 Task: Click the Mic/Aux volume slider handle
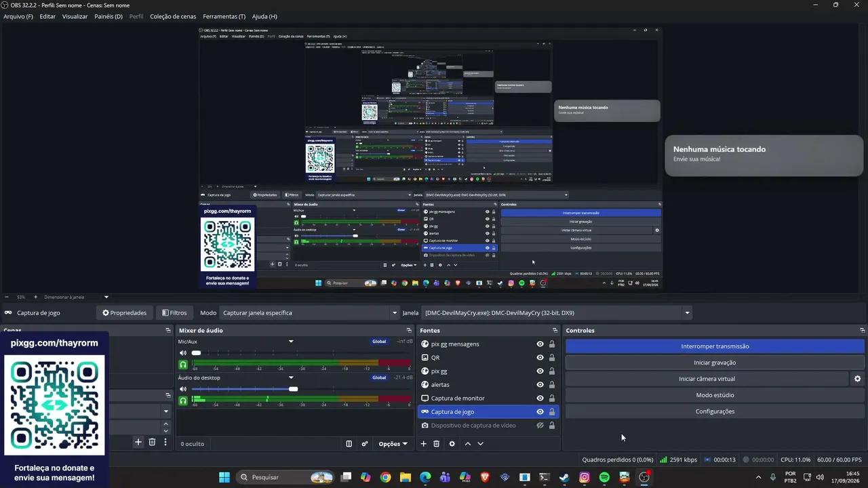pyautogui.click(x=196, y=353)
